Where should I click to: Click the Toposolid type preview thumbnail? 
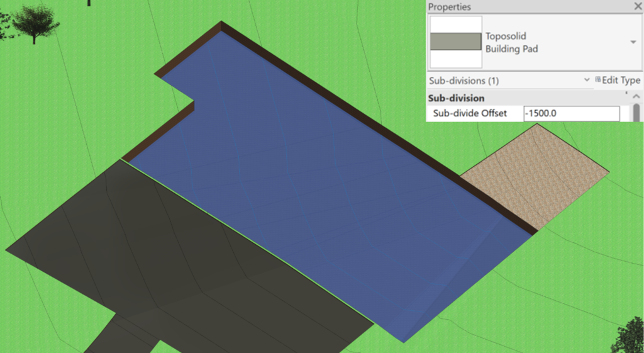pos(455,42)
